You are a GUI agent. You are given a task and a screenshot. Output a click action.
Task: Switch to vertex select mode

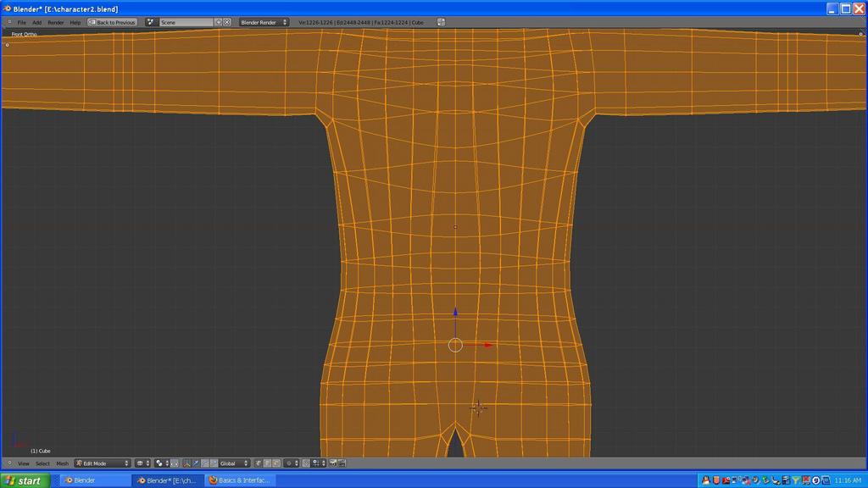tap(259, 463)
